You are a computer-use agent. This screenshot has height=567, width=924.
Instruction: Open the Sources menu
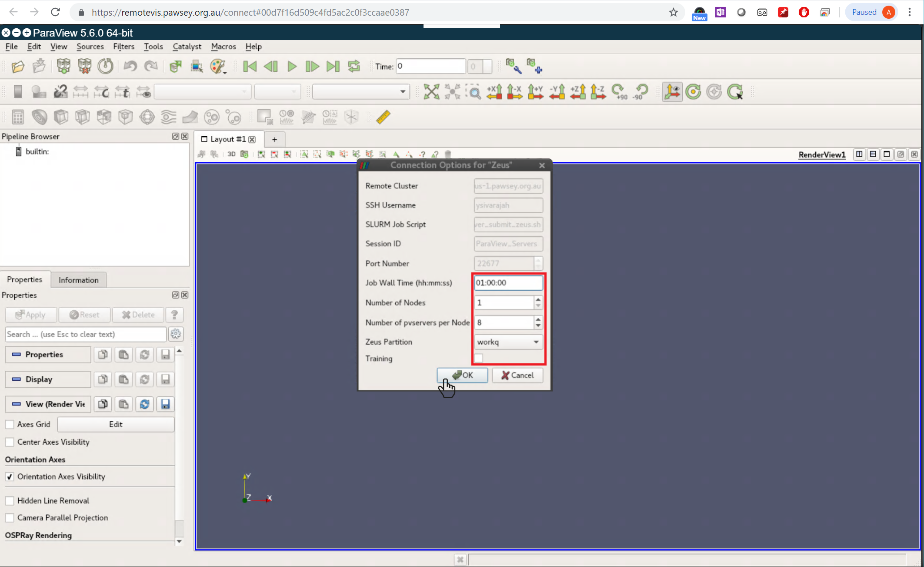pos(90,46)
